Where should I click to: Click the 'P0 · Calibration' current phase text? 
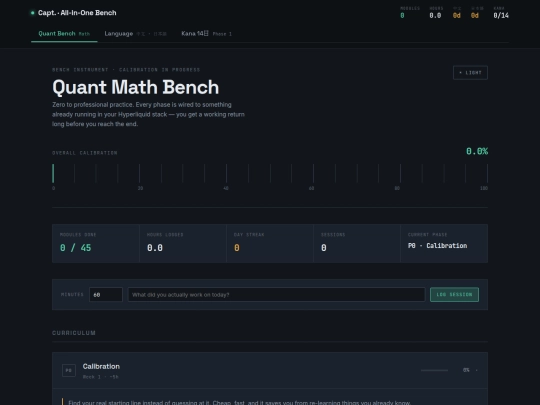[x=437, y=246]
